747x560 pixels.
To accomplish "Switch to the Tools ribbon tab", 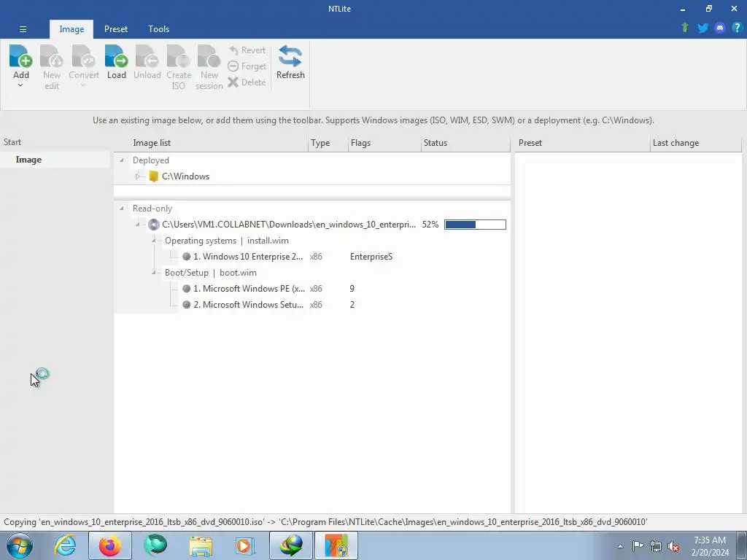I will pos(158,29).
